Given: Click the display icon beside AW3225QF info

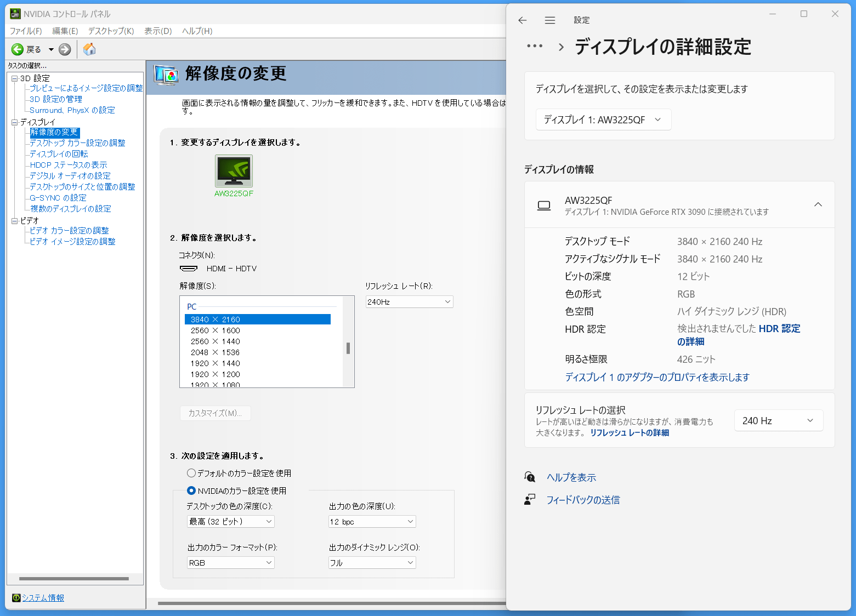Looking at the screenshot, I should click(544, 206).
